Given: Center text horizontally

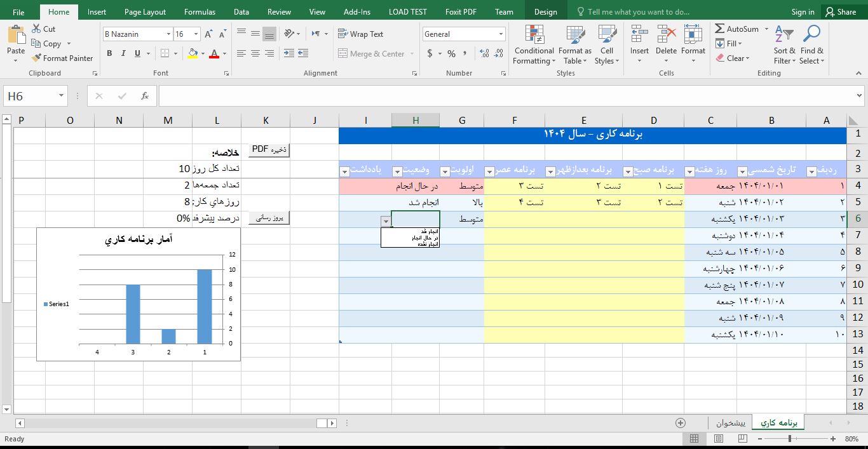Looking at the screenshot, I should coord(255,53).
